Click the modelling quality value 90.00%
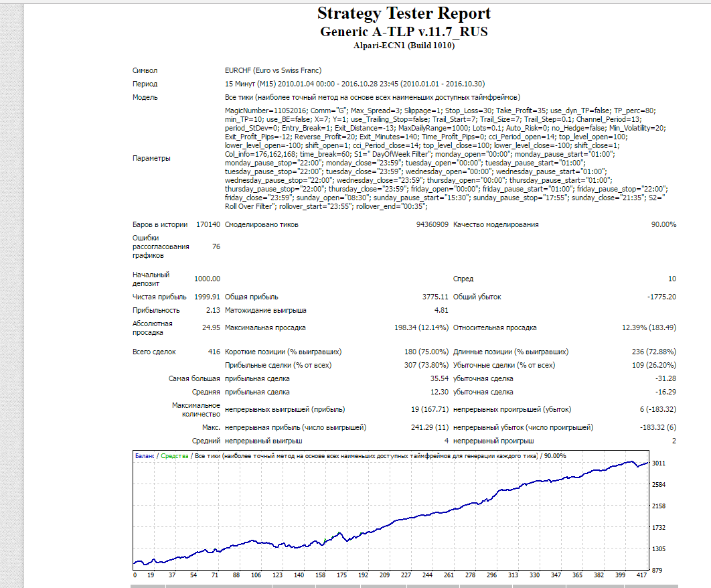Viewport: 711px width, 588px height. [x=663, y=224]
